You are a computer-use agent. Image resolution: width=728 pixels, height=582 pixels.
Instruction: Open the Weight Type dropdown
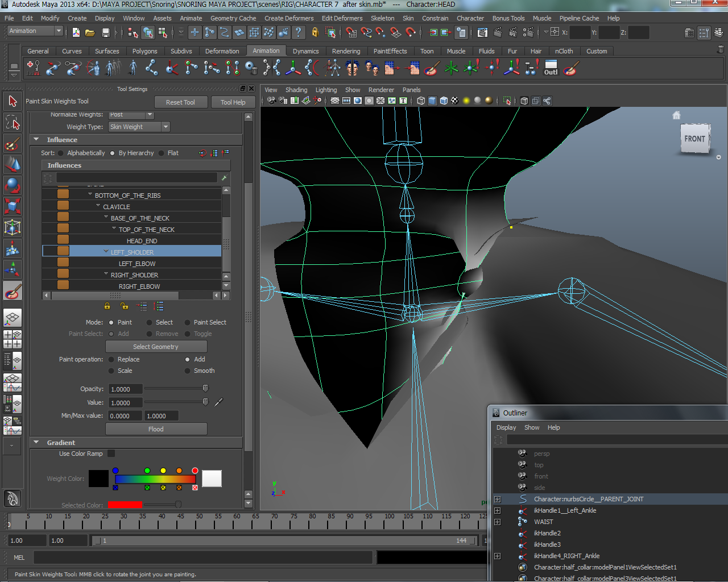tap(139, 127)
